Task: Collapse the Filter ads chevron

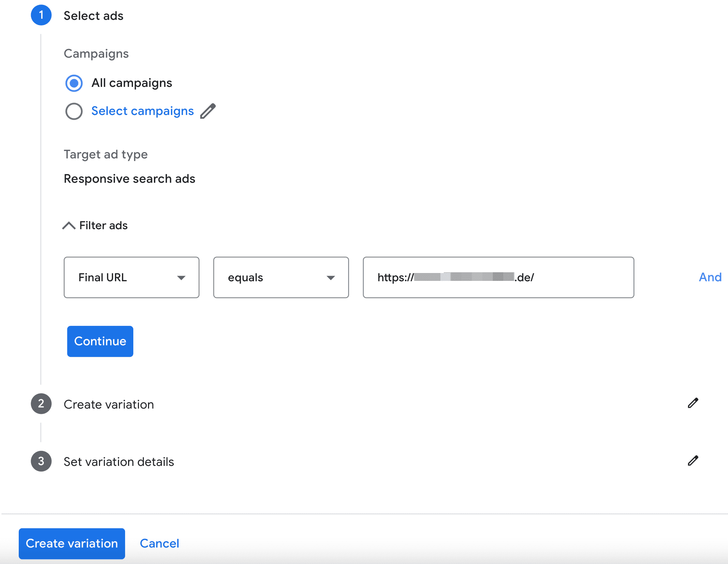Action: pyautogui.click(x=69, y=225)
